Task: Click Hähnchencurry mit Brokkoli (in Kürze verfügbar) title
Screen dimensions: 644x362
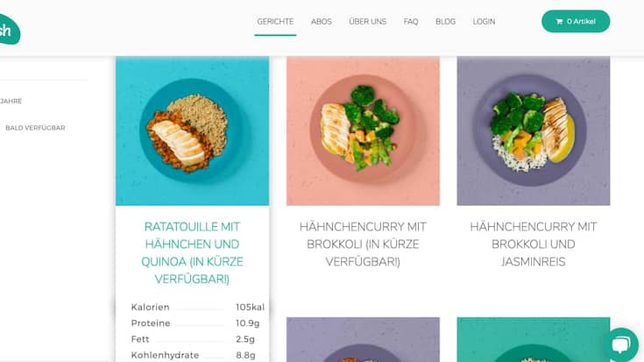Action: (363, 244)
